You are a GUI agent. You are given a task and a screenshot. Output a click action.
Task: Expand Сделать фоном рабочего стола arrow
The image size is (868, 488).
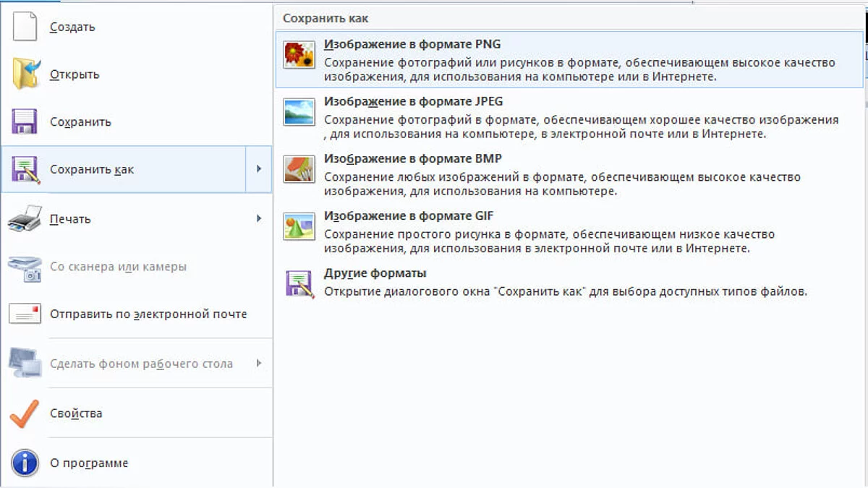(259, 363)
